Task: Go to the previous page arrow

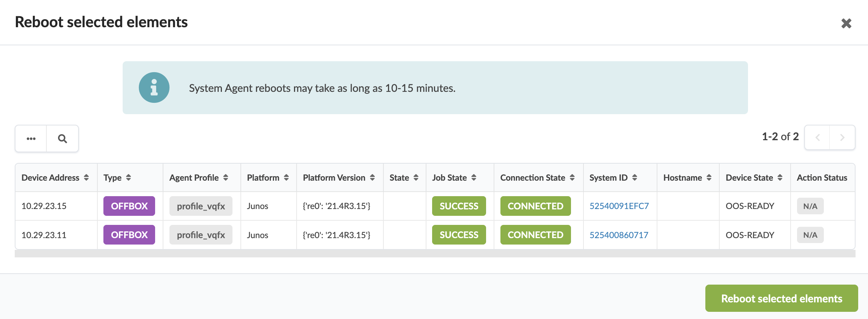Action: (817, 138)
